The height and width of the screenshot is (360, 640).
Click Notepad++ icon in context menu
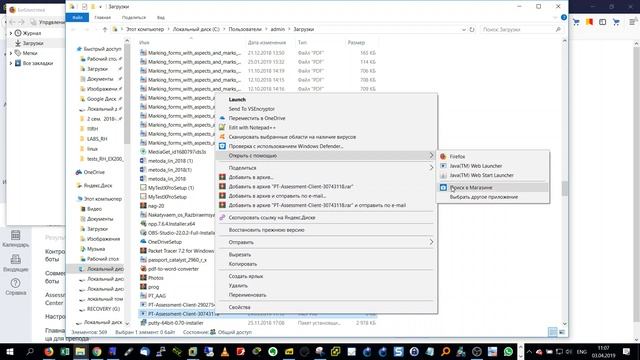click(222, 127)
